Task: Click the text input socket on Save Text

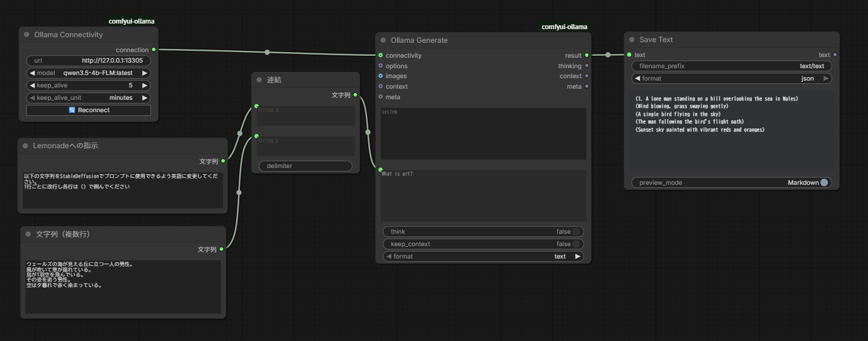Action: [629, 55]
